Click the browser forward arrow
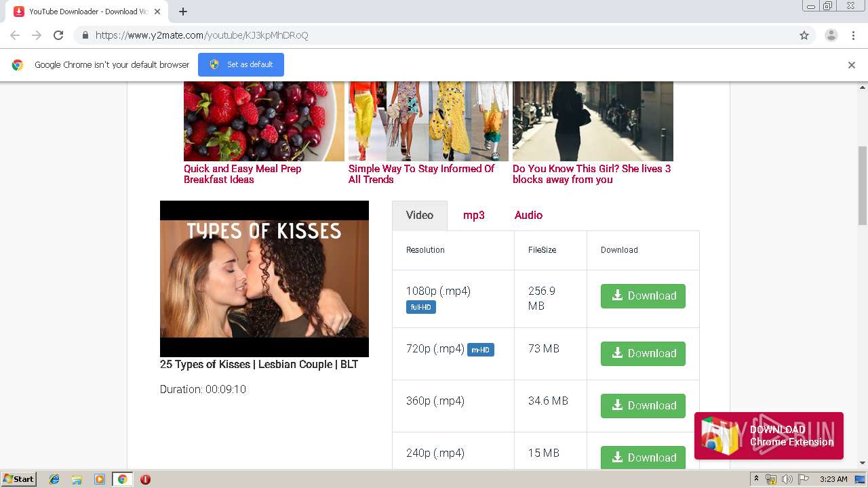This screenshot has height=488, width=868. point(37,35)
